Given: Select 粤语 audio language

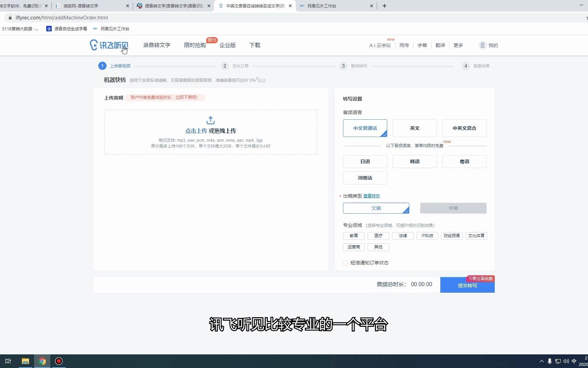Looking at the screenshot, I should point(464,162).
